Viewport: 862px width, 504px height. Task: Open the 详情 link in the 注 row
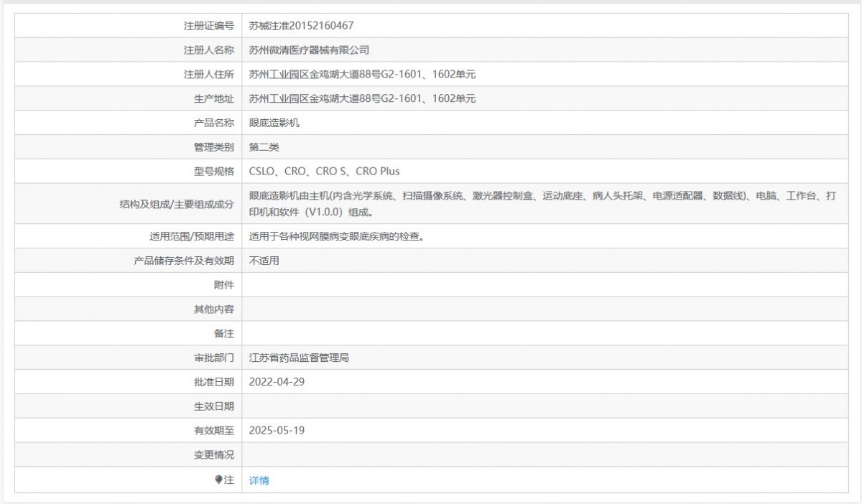[x=259, y=480]
